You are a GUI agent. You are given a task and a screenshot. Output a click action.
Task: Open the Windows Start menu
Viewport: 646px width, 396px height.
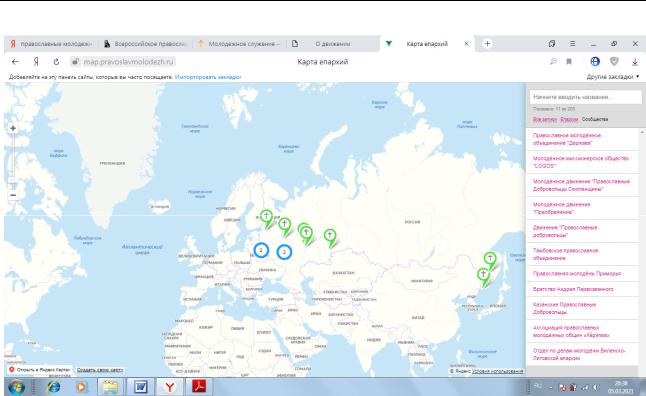16,387
